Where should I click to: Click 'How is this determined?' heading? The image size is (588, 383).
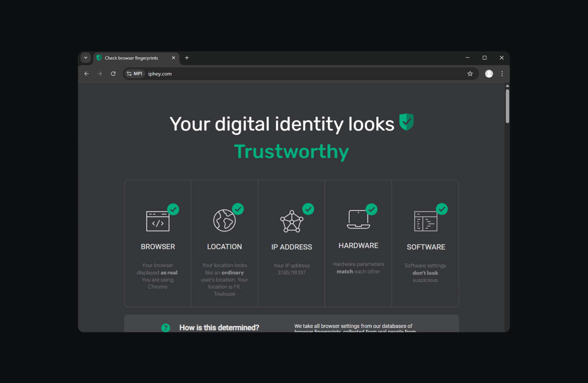pos(219,328)
